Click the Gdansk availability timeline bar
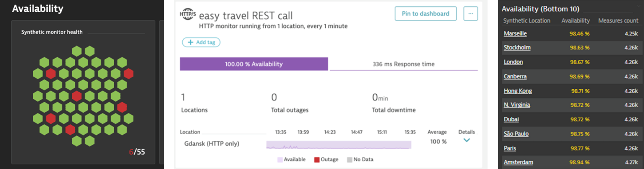 click(x=339, y=145)
